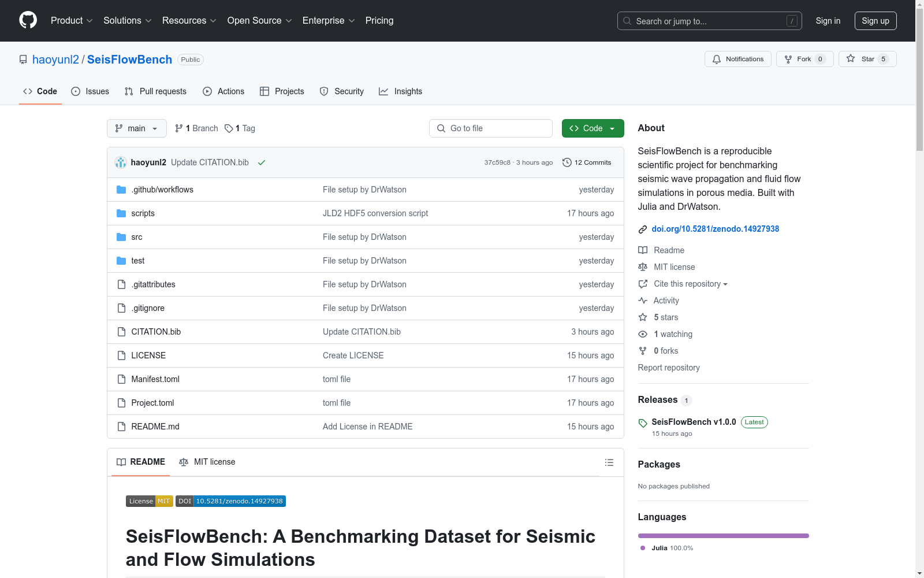Image resolution: width=924 pixels, height=578 pixels.
Task: Click the src folder icon
Action: click(121, 237)
